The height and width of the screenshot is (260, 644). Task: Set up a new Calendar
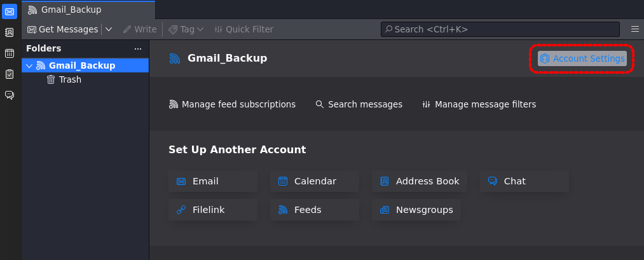click(315, 181)
